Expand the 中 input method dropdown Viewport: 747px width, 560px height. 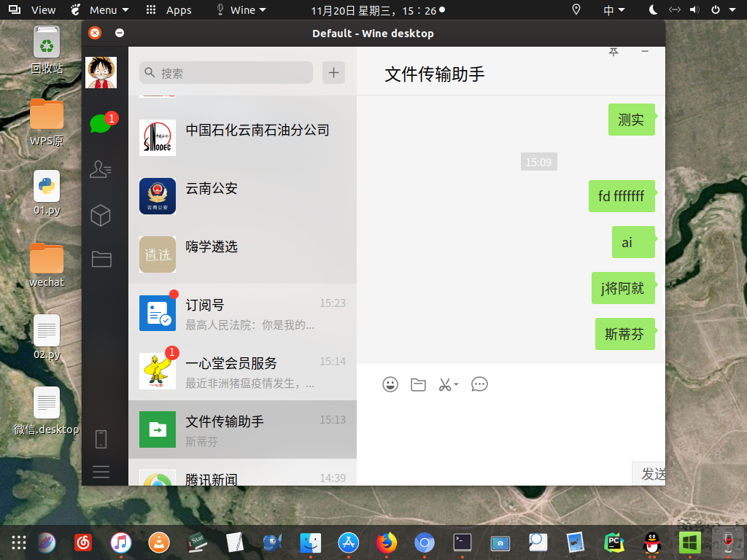click(x=614, y=10)
